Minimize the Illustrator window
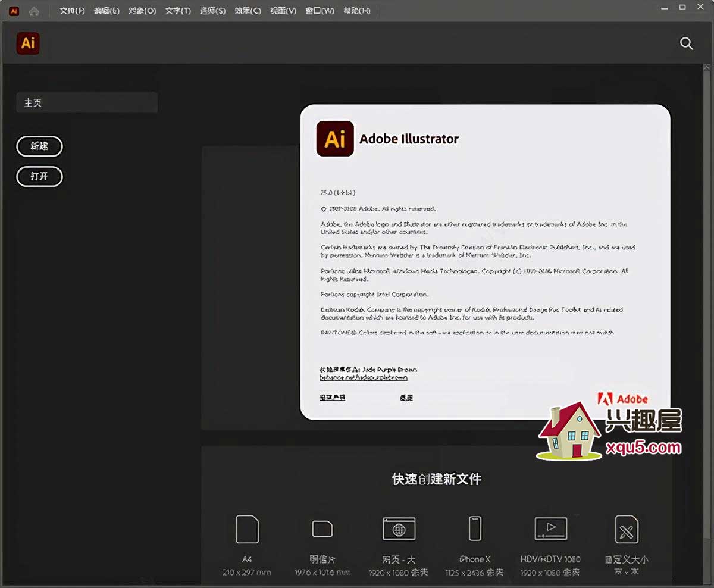The width and height of the screenshot is (714, 588). coord(664,7)
